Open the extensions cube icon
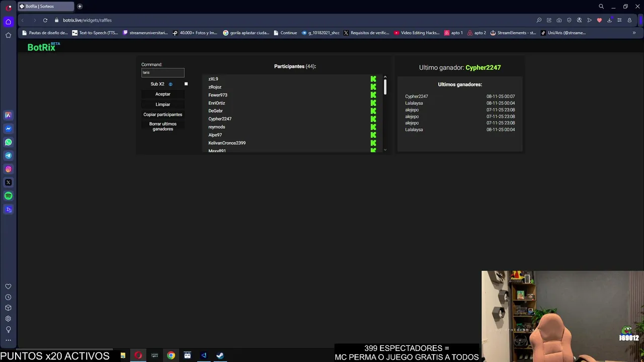 (x=8, y=308)
